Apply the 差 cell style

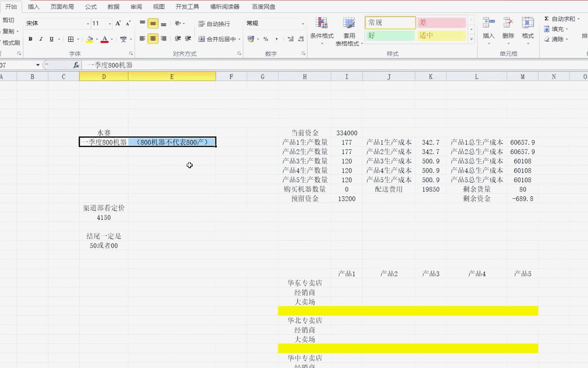pyautogui.click(x=442, y=23)
